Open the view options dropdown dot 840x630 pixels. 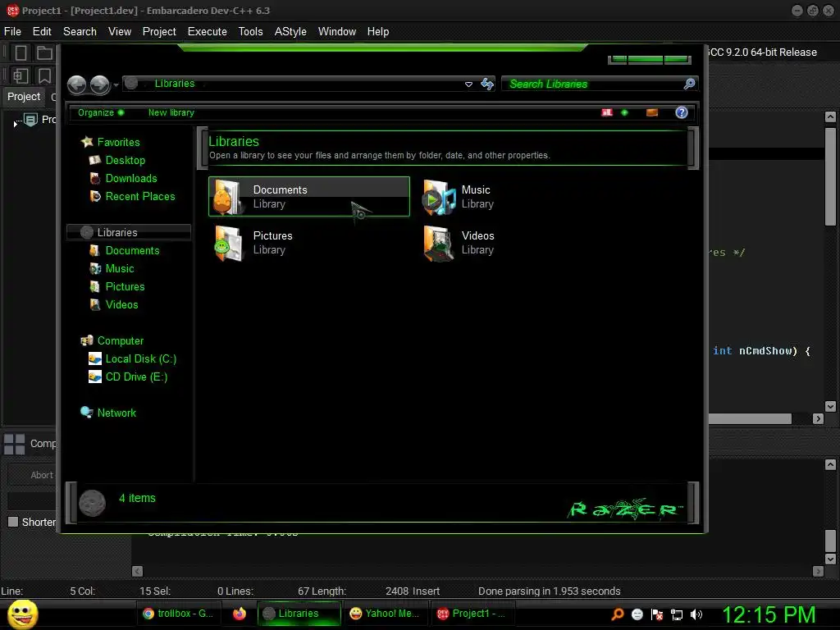click(x=624, y=112)
